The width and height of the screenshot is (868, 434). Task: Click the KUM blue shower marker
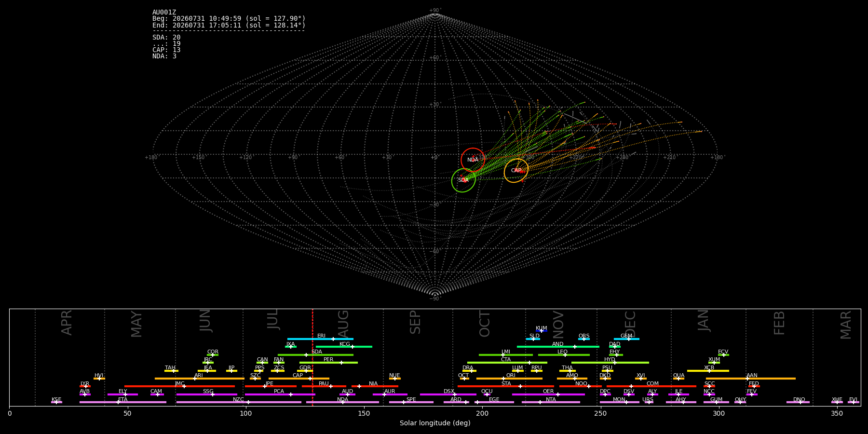(541, 331)
